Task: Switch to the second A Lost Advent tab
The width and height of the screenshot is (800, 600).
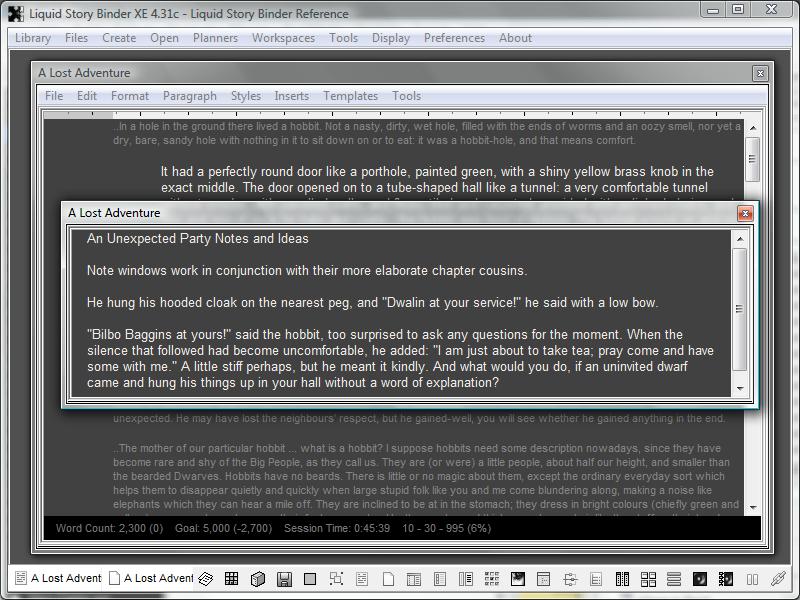Action: tap(150, 579)
